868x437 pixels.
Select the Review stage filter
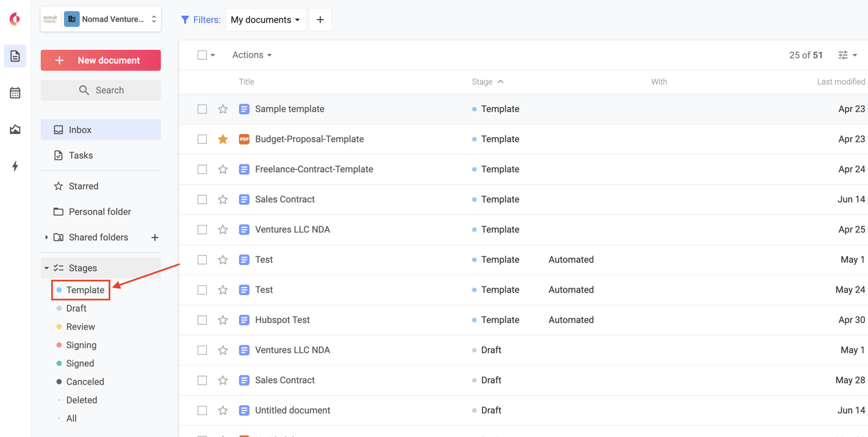coord(81,327)
